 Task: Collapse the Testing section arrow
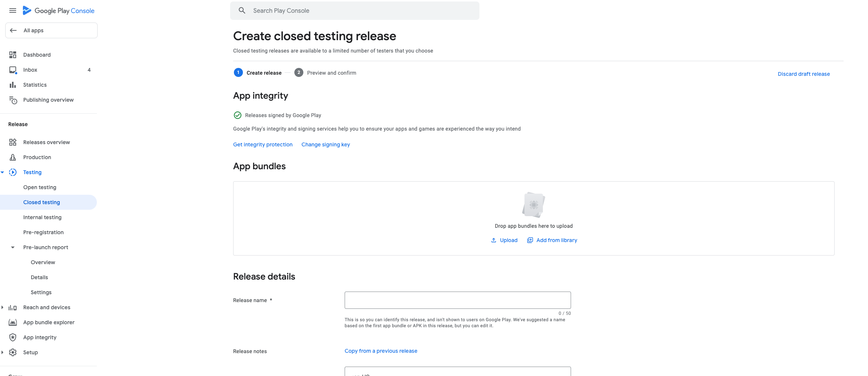pyautogui.click(x=2, y=172)
